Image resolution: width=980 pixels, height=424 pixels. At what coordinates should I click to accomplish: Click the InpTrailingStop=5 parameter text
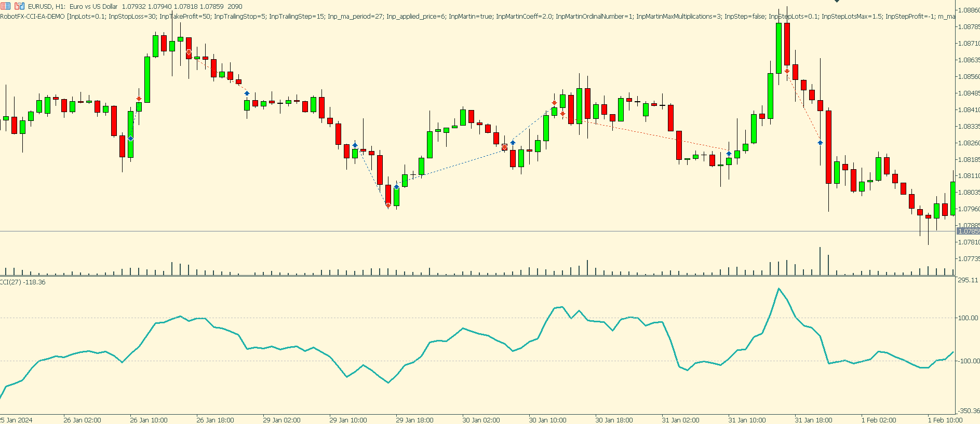click(239, 17)
